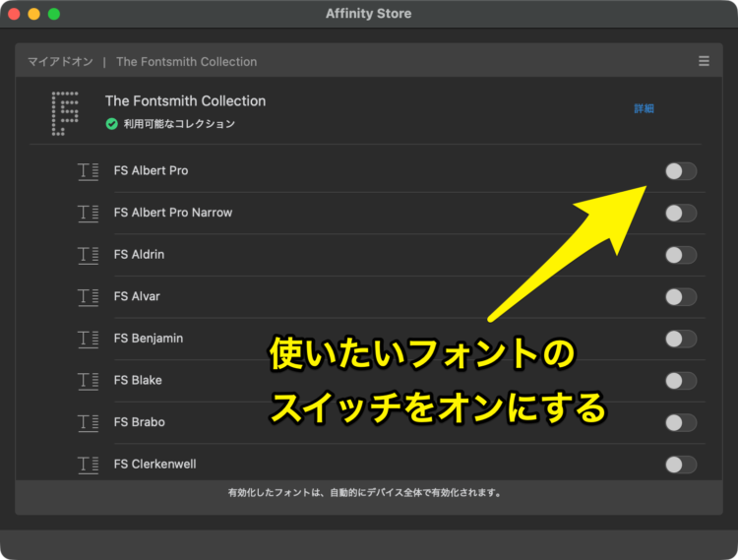The height and width of the screenshot is (560, 738).
Task: Open the hamburger menu in the header
Action: point(704,61)
